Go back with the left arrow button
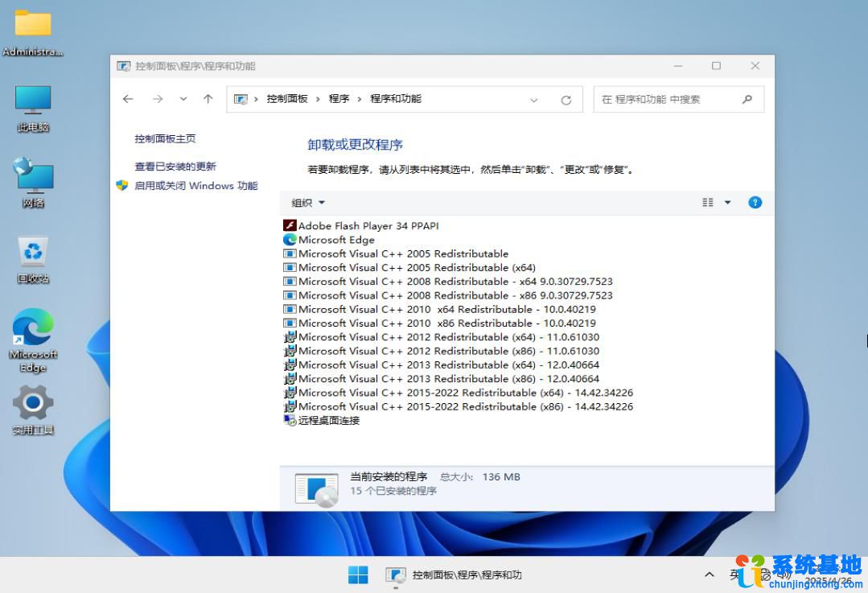This screenshot has height=593, width=868. (129, 99)
